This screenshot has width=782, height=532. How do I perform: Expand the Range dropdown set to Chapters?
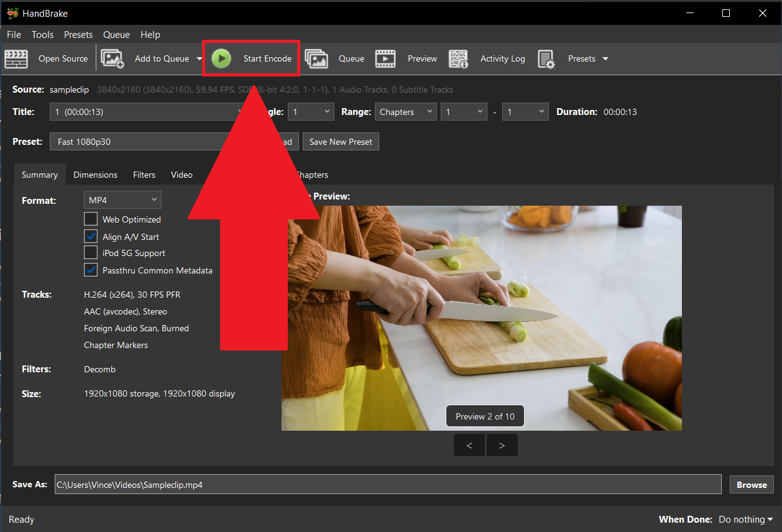(405, 112)
